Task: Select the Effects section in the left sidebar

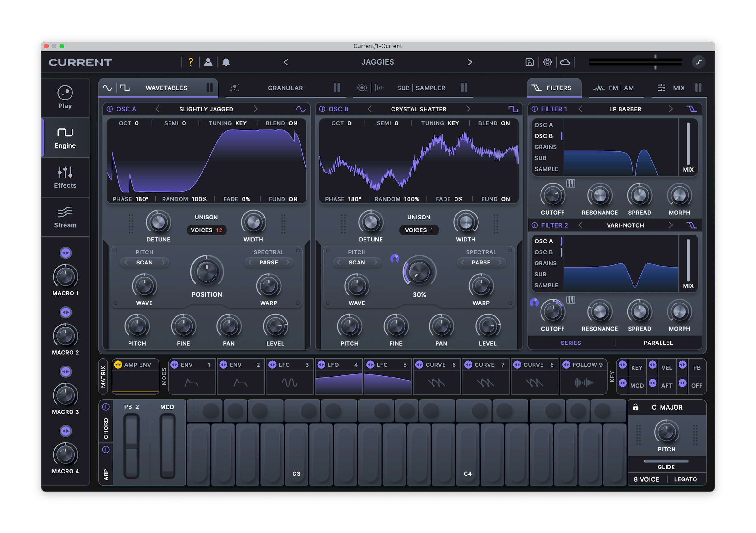Action: coord(65,178)
